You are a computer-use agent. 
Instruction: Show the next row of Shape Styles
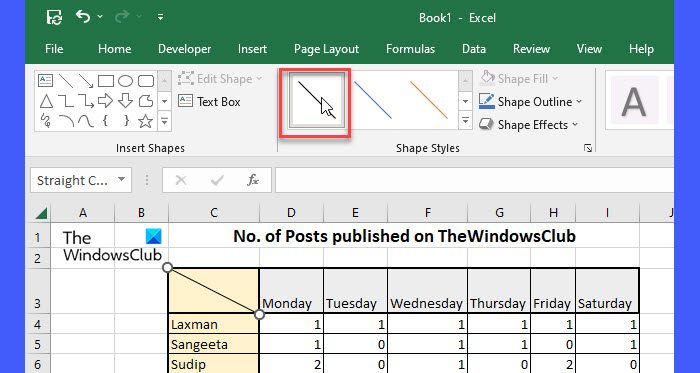[465, 101]
